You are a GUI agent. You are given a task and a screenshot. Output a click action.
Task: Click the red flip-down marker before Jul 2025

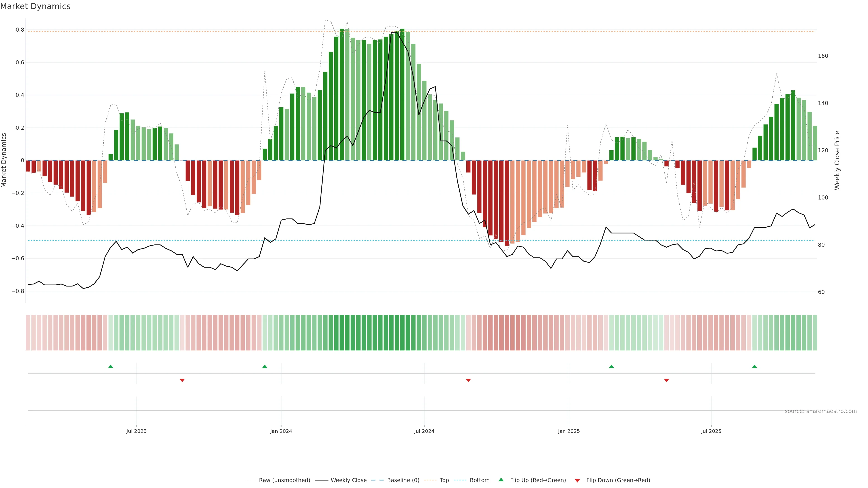tap(666, 380)
